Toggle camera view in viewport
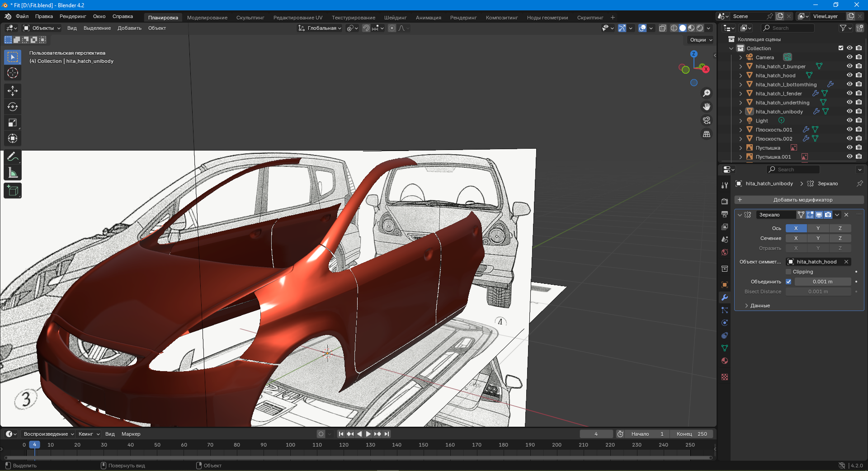868x471 pixels. [x=706, y=121]
